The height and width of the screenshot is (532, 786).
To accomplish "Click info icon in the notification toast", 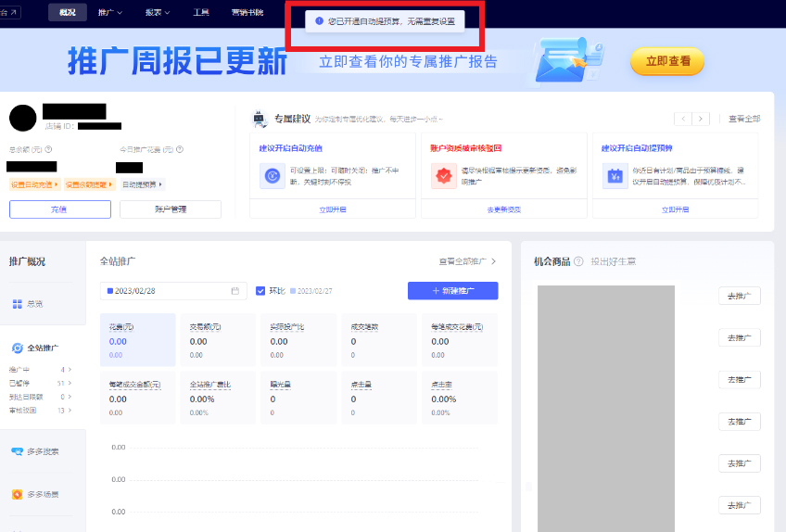I will click(319, 21).
